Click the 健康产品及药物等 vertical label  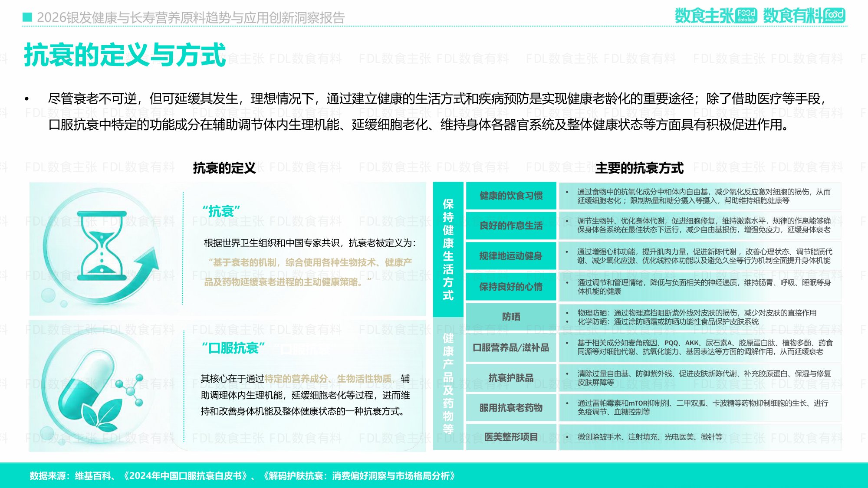coord(448,383)
